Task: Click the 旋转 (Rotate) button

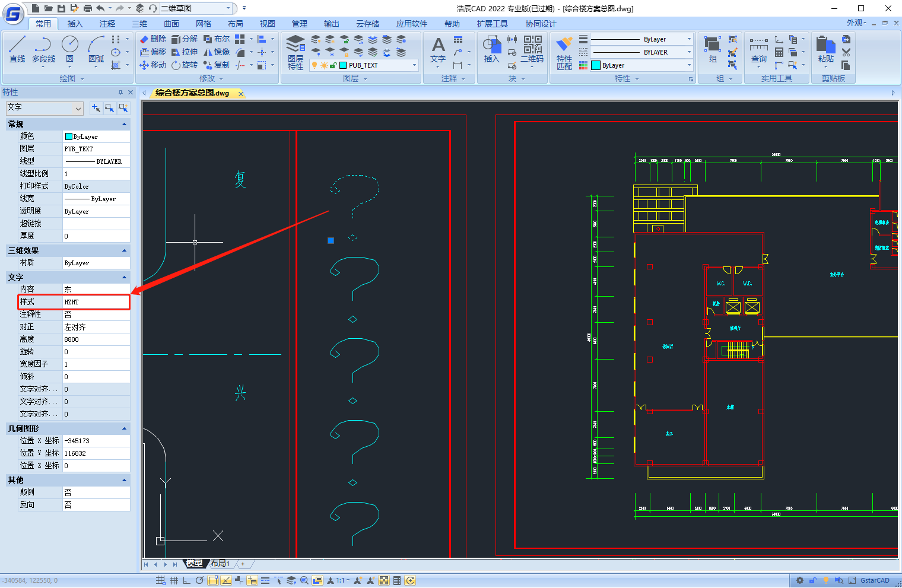Action: point(185,65)
